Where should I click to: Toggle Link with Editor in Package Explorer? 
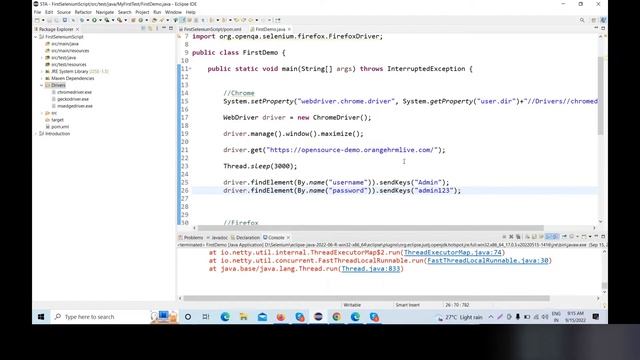pyautogui.click(x=150, y=29)
